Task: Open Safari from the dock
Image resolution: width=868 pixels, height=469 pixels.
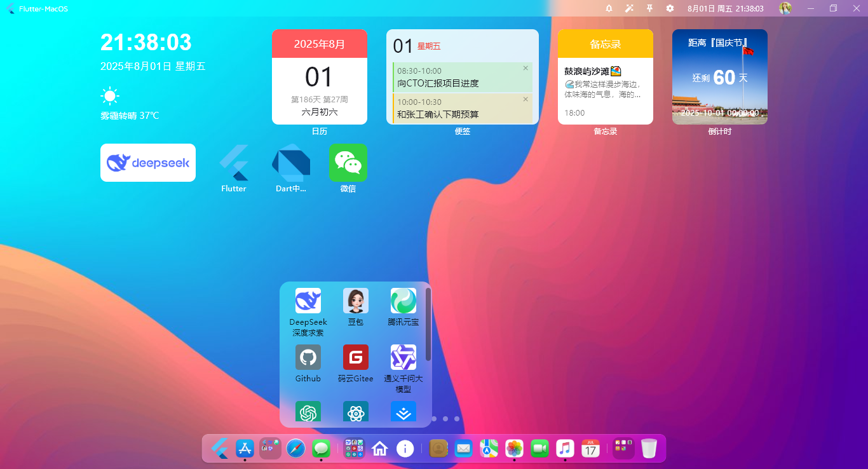Action: [x=295, y=449]
